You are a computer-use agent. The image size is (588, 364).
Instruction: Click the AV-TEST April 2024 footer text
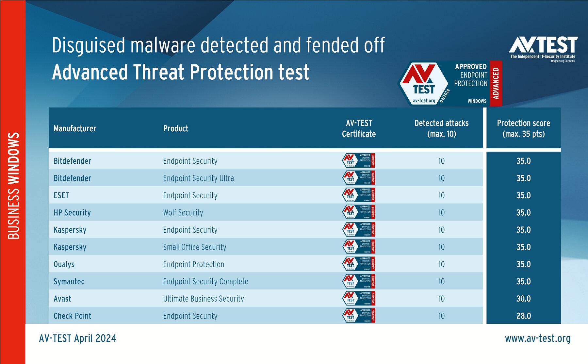coord(77,339)
